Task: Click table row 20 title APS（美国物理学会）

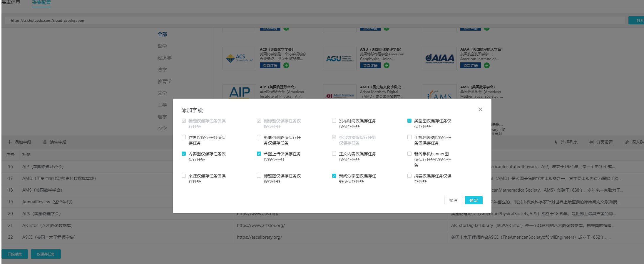Action: click(41, 214)
